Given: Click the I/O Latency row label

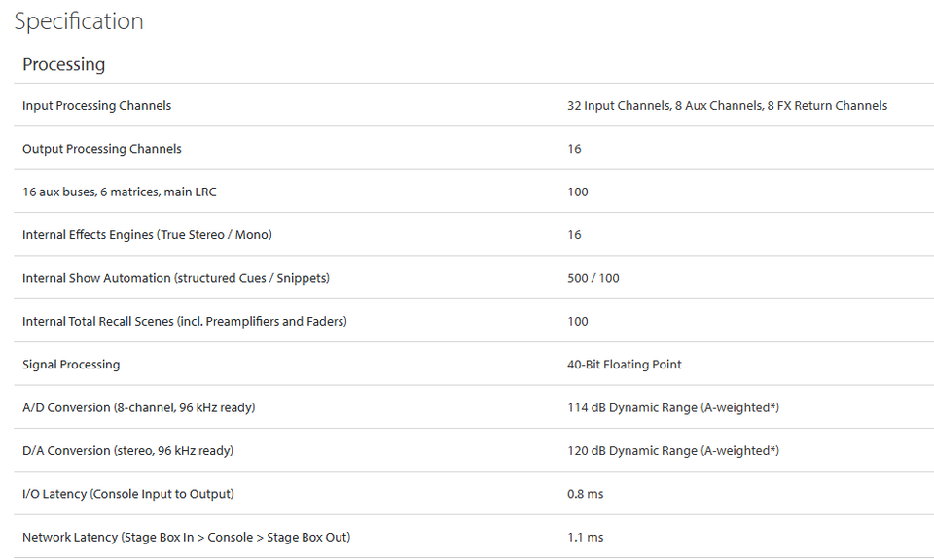Looking at the screenshot, I should click(x=128, y=494).
